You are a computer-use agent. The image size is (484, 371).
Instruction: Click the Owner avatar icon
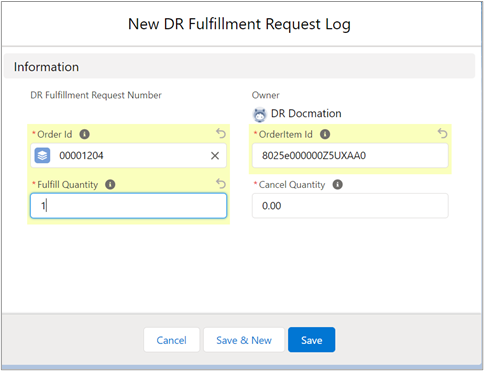[x=260, y=115]
